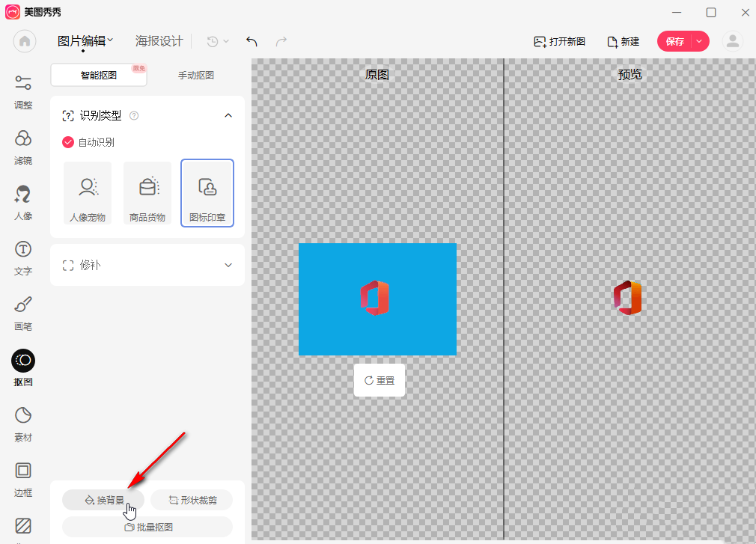Open the 调整 adjust tool in sidebar
Screen dimensions: 756x544
tap(23, 92)
